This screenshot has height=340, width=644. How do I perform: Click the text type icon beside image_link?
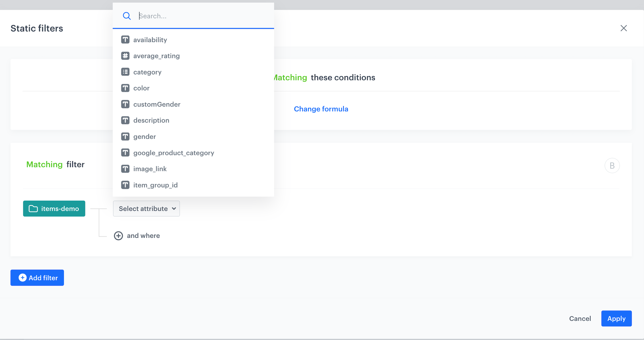click(x=125, y=169)
